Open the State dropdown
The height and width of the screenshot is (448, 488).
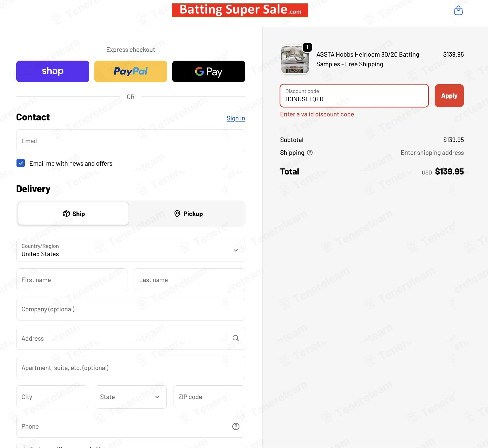click(131, 397)
